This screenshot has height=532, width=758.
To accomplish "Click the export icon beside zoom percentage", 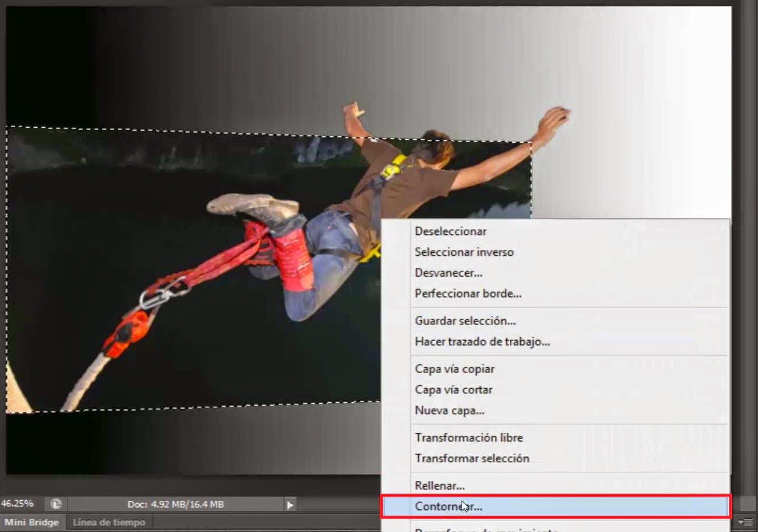I will coord(56,504).
